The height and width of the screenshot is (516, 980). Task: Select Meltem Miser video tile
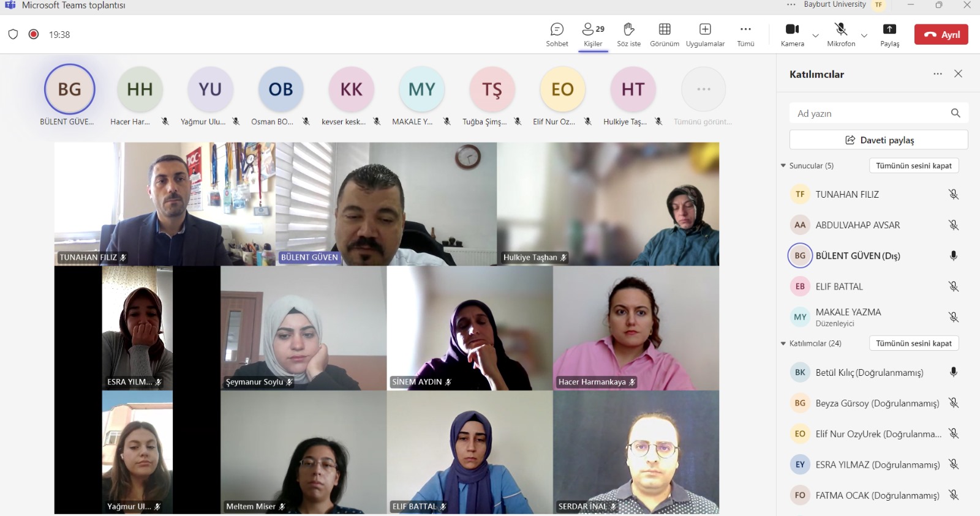point(303,452)
